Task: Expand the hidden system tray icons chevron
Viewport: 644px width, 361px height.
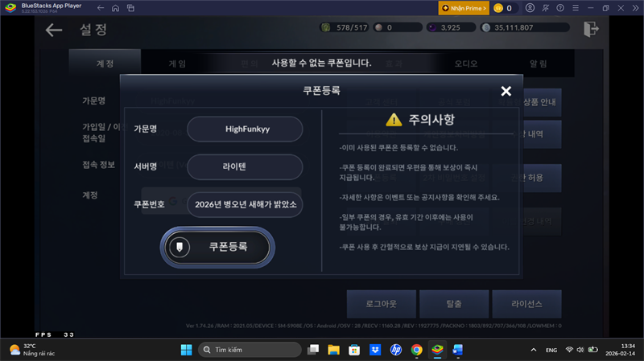Action: pyautogui.click(x=532, y=351)
